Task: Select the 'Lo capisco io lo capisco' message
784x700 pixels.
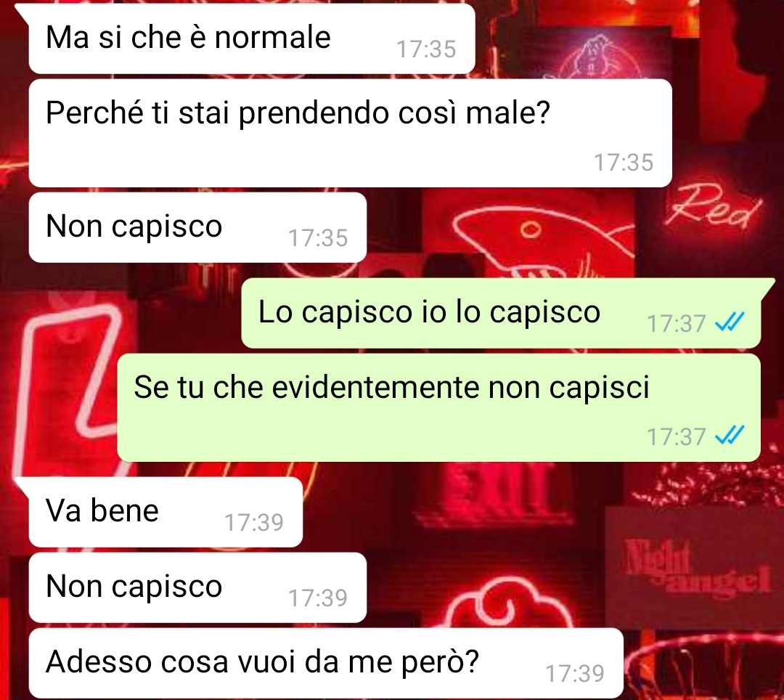Action: coord(501,313)
